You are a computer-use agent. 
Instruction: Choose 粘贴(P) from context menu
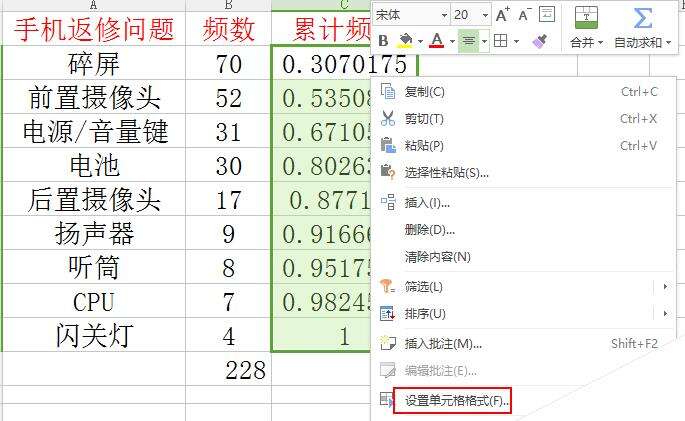click(523, 145)
